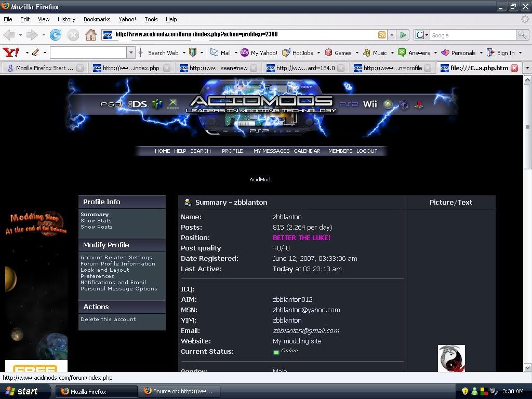
Task: Open the forward history dropdown arrow
Action: 44,35
